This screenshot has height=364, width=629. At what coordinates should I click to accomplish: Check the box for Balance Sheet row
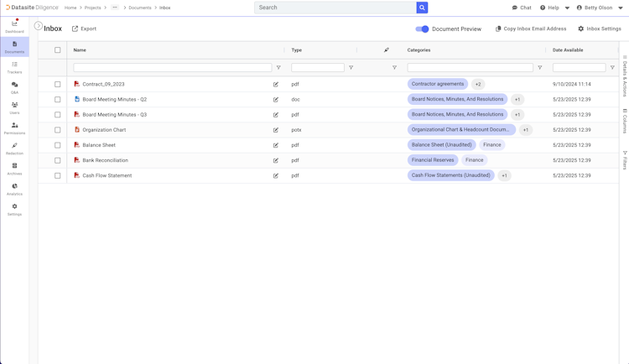[x=58, y=145]
